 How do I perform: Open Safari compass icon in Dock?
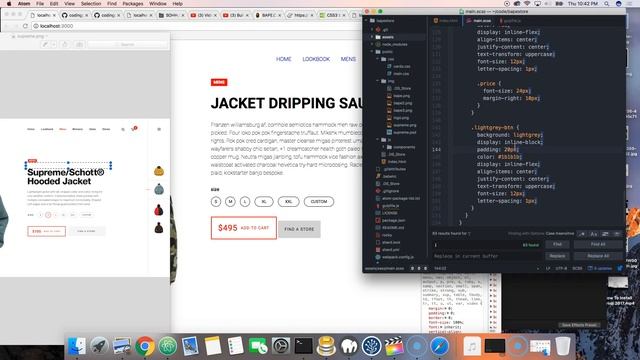click(440, 346)
